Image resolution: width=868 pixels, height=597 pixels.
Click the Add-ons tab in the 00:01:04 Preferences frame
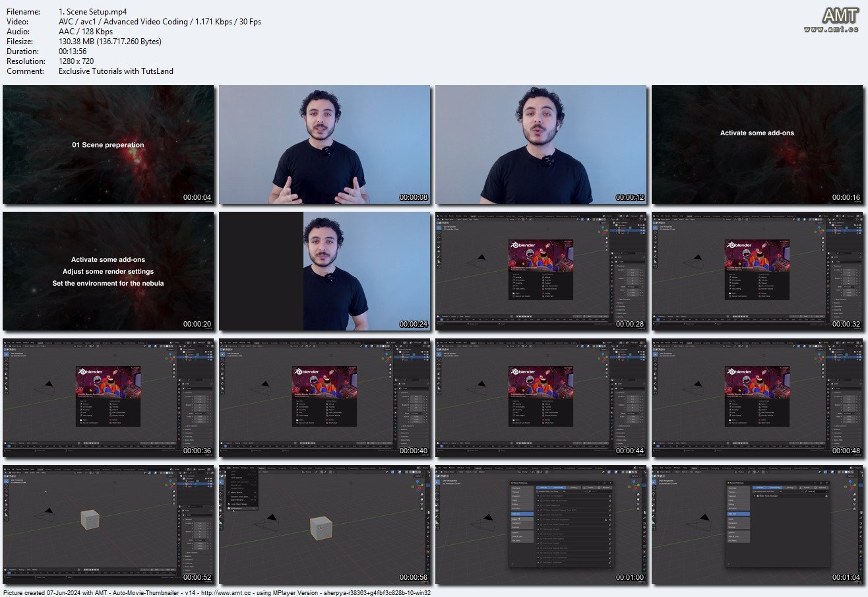[x=737, y=513]
